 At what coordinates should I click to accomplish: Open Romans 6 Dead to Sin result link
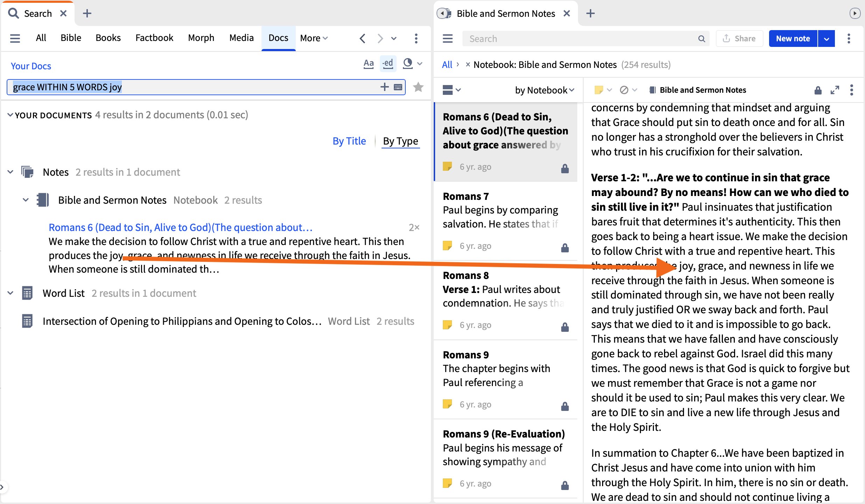pos(180,227)
